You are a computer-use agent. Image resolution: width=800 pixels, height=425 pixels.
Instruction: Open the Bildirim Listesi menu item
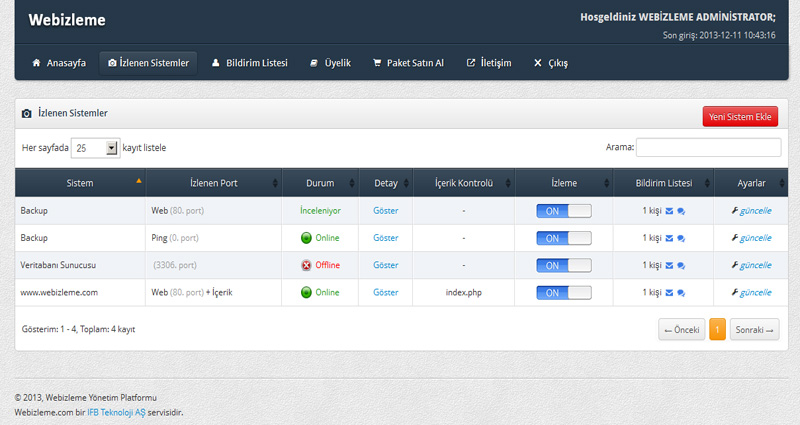coord(249,63)
